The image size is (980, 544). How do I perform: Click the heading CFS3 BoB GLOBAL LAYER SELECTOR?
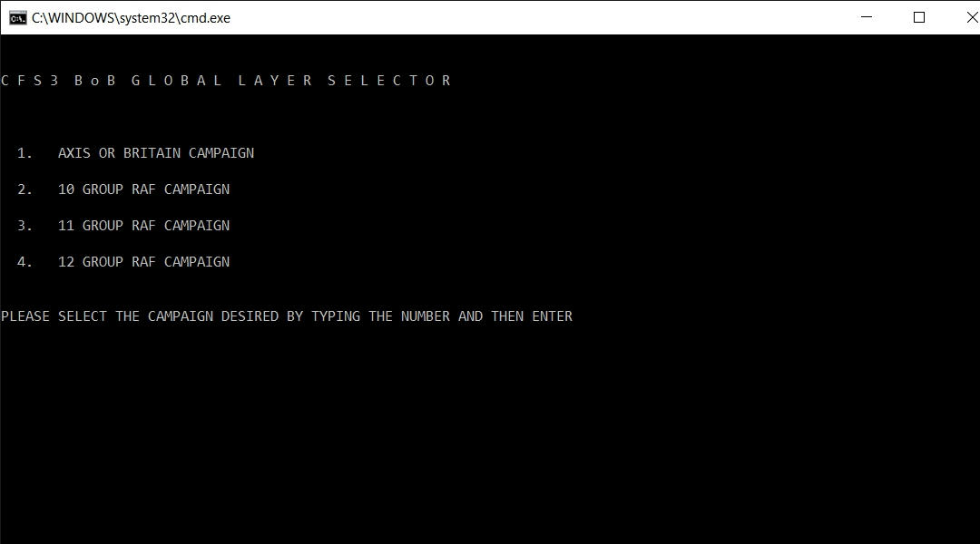(226, 81)
